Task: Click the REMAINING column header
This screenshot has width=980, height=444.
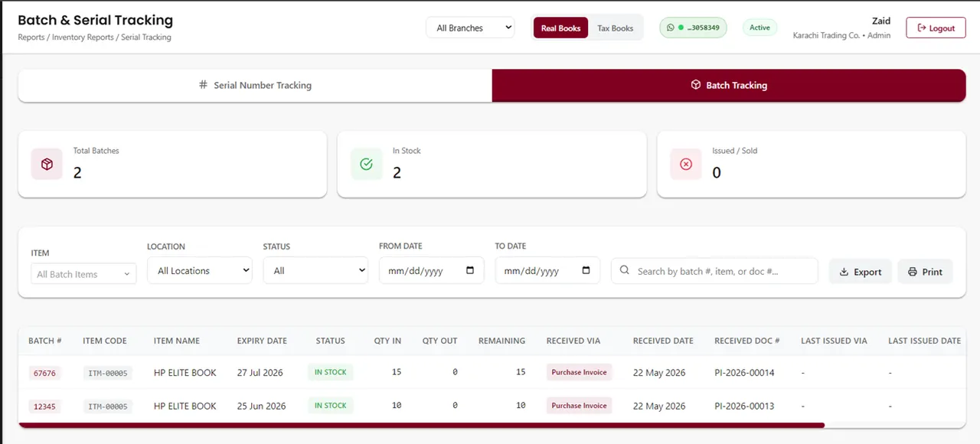Action: pyautogui.click(x=501, y=341)
